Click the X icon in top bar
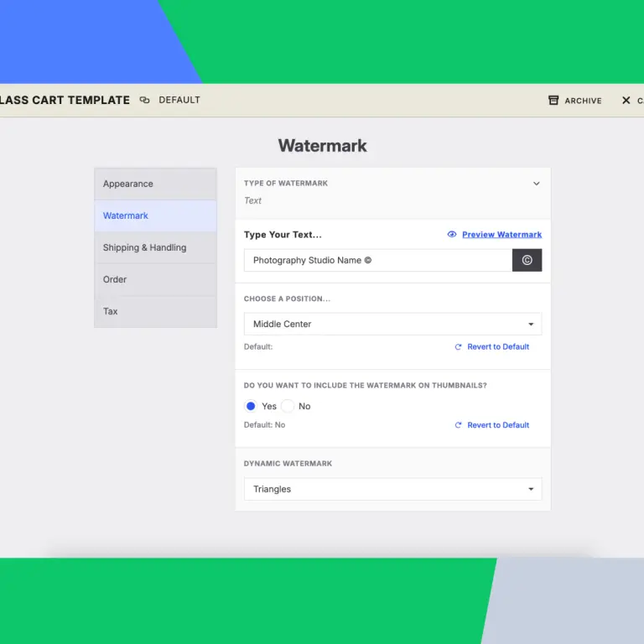Screen dimensions: 644x644 (626, 101)
